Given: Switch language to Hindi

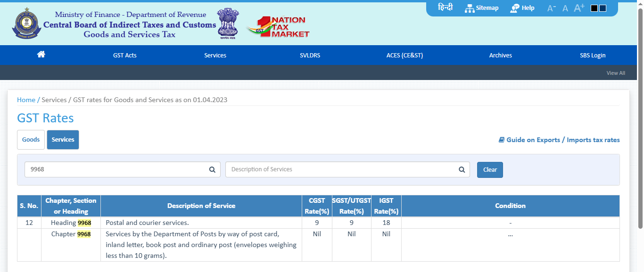Looking at the screenshot, I should click(x=445, y=8).
